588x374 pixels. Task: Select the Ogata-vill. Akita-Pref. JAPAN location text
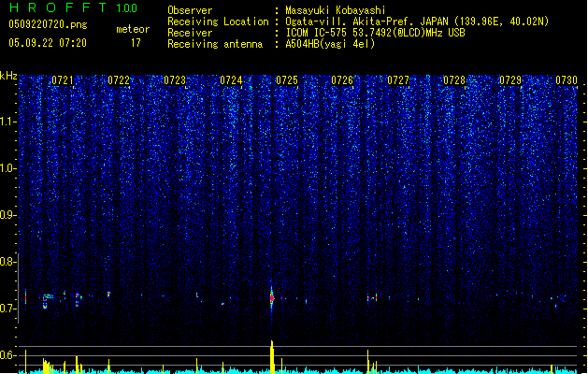(x=417, y=22)
